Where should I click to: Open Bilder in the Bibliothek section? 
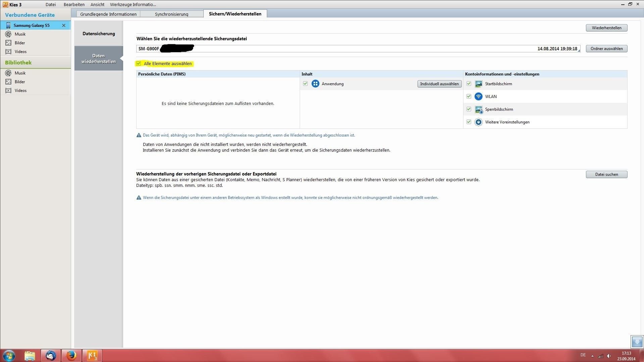(x=20, y=82)
